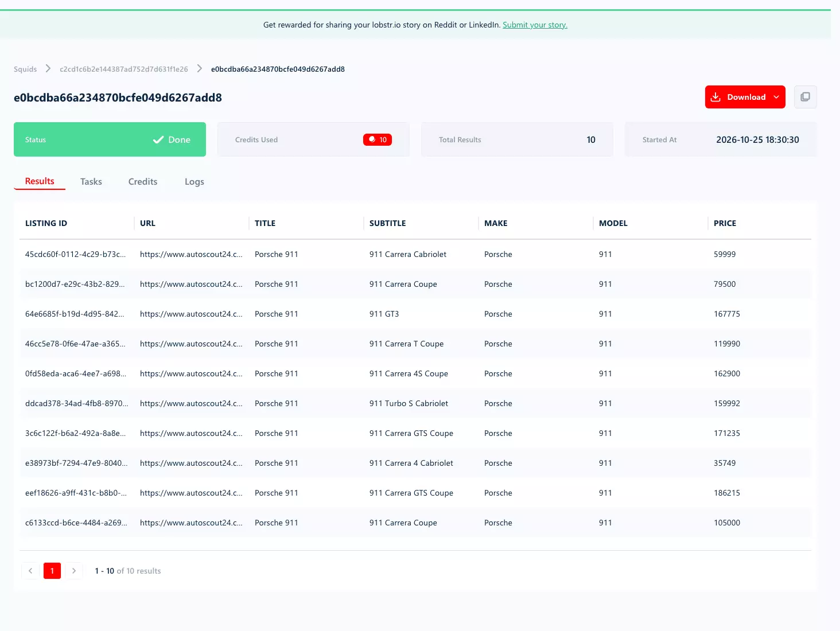Open breadcrumb link c2cd1c6b2e144387ad752d7d631f1e26
The width and height of the screenshot is (840, 631).
coord(124,69)
